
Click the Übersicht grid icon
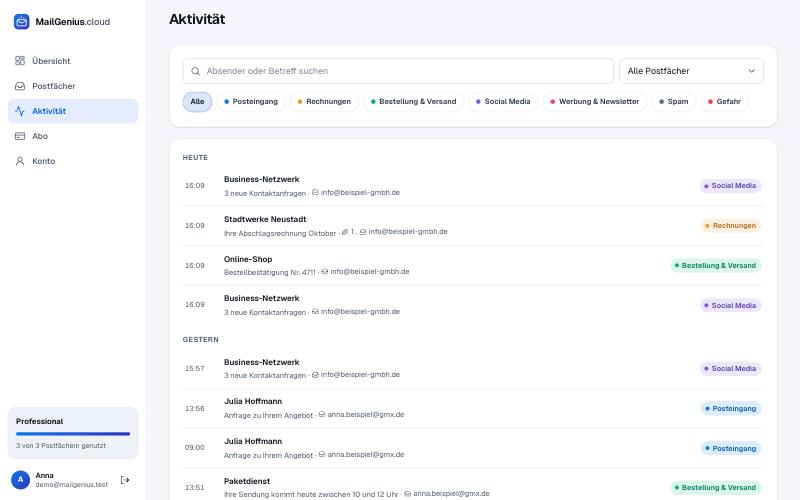20,61
